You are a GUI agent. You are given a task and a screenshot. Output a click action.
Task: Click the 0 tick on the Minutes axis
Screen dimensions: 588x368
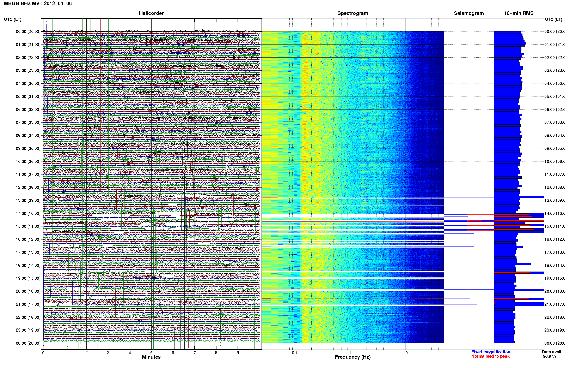click(x=43, y=353)
